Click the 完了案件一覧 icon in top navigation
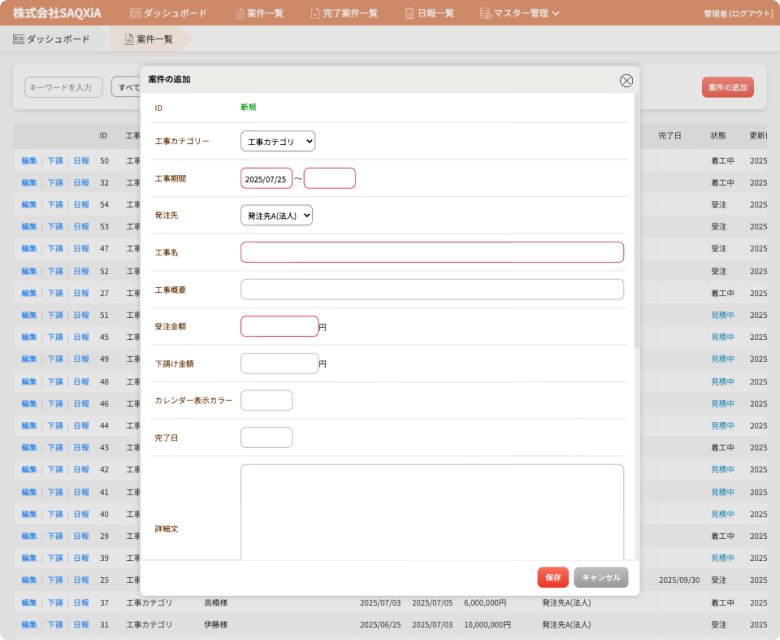Image resolution: width=780 pixels, height=640 pixels. 315,13
